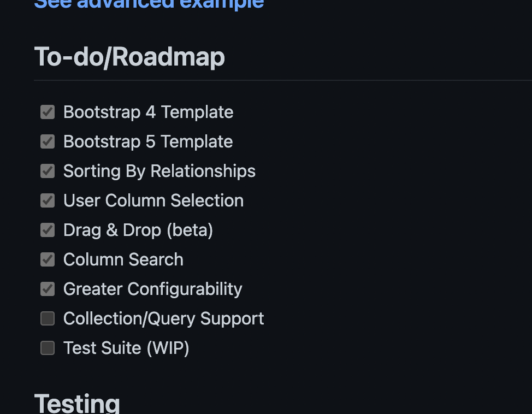Image resolution: width=532 pixels, height=414 pixels.
Task: Click the User Column Selection text
Action: click(x=153, y=200)
